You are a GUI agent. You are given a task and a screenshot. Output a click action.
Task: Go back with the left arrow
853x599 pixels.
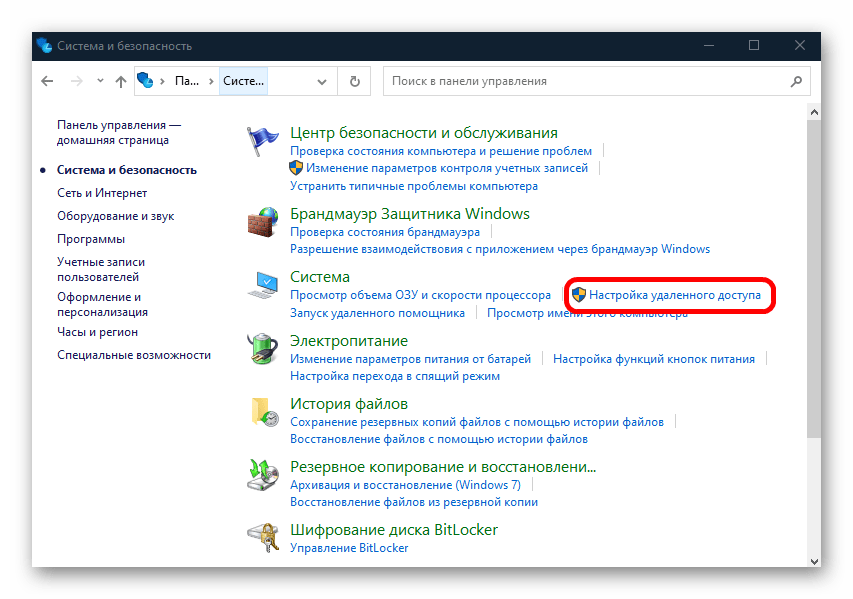47,81
